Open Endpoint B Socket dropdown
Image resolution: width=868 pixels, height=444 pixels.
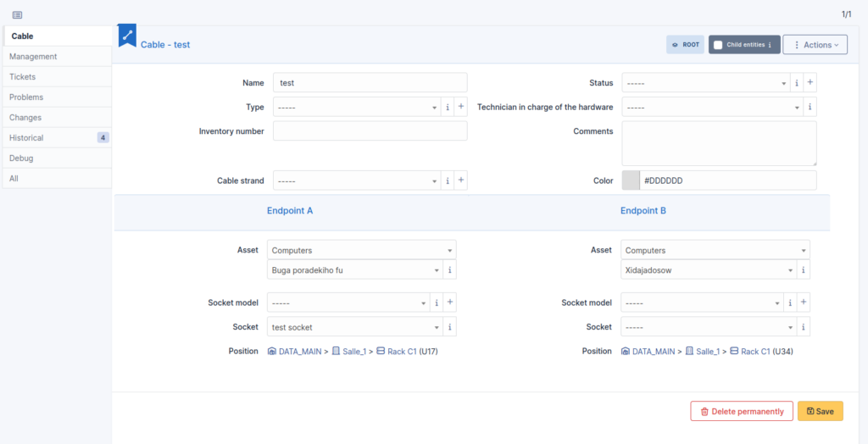pos(709,326)
